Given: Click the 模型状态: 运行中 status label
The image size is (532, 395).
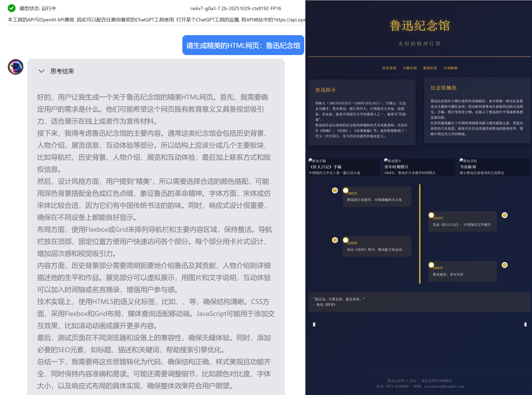Looking at the screenshot, I should (x=38, y=8).
